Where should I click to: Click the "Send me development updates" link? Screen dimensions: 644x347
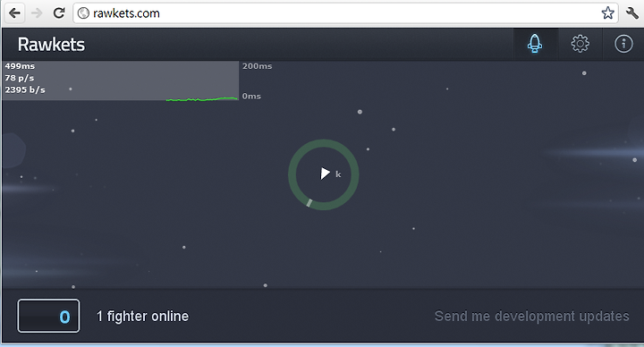tap(532, 316)
